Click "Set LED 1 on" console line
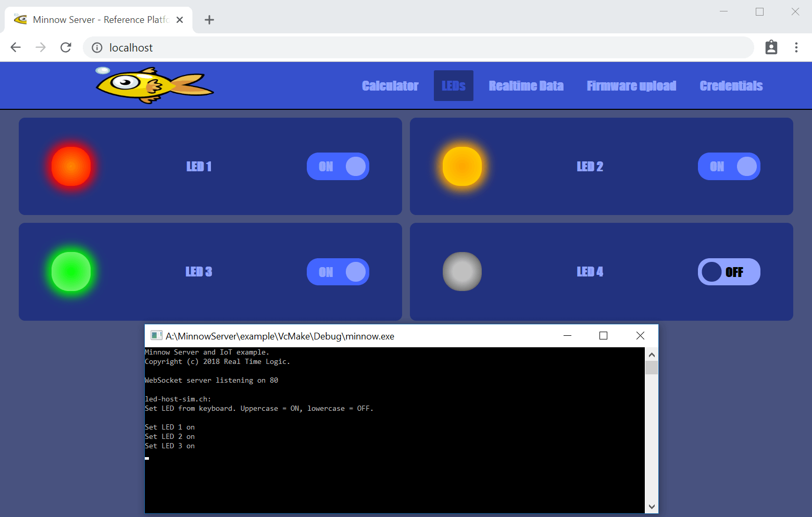Viewport: 812px width, 517px height. pyautogui.click(x=170, y=427)
